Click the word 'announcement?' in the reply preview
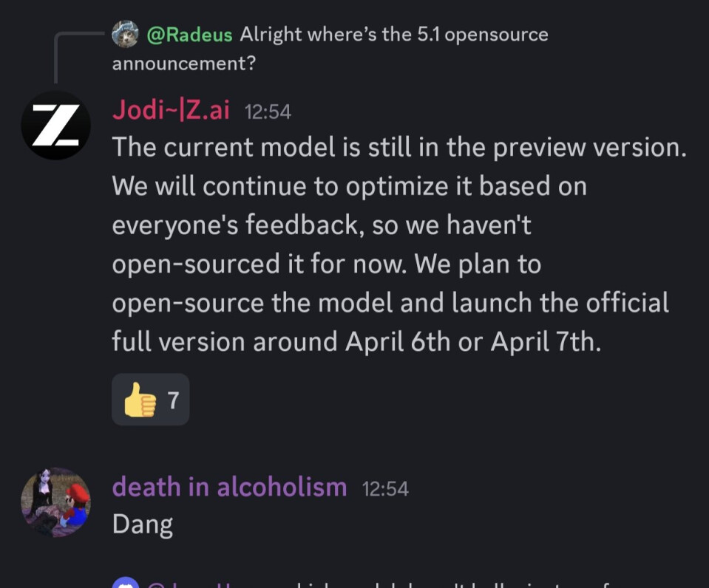Image resolution: width=709 pixels, height=588 pixels. coord(184,64)
